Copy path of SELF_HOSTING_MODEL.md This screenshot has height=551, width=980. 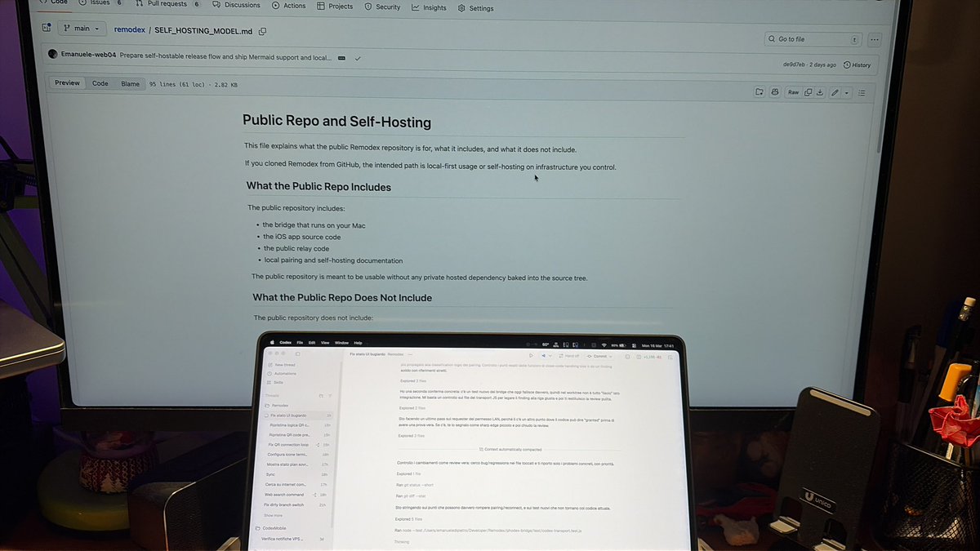click(x=262, y=31)
